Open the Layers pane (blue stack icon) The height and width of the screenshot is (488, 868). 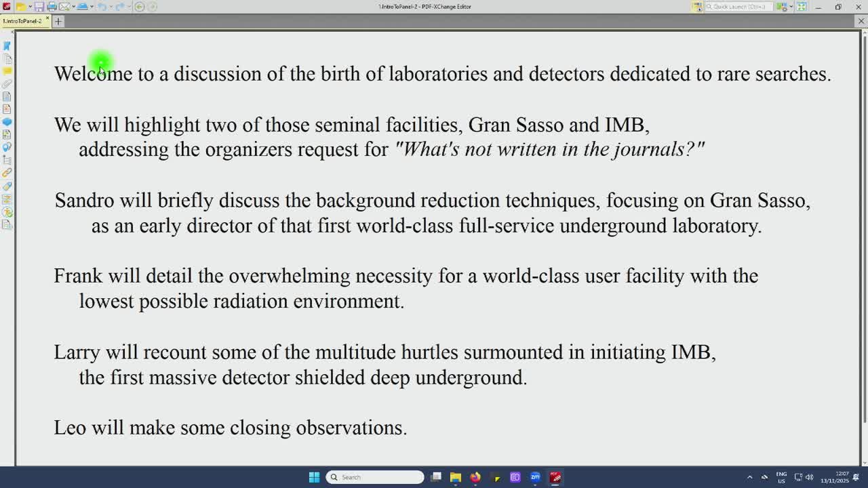click(7, 122)
